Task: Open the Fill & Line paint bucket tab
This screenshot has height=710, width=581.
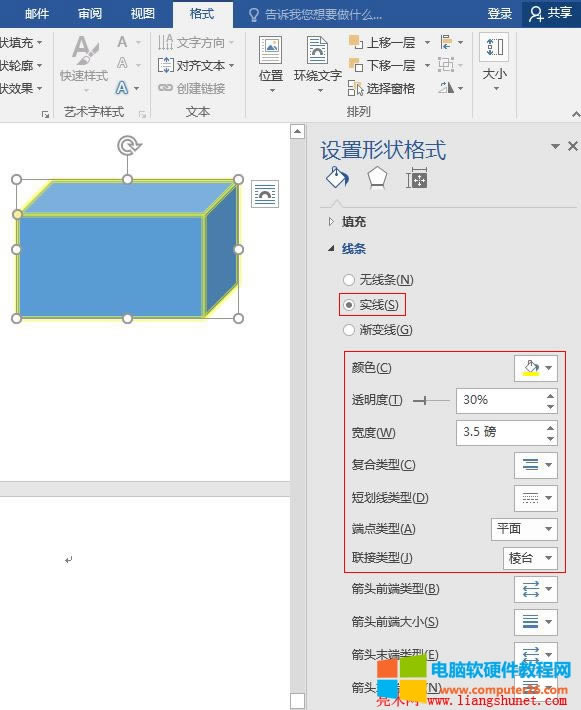Action: [337, 177]
